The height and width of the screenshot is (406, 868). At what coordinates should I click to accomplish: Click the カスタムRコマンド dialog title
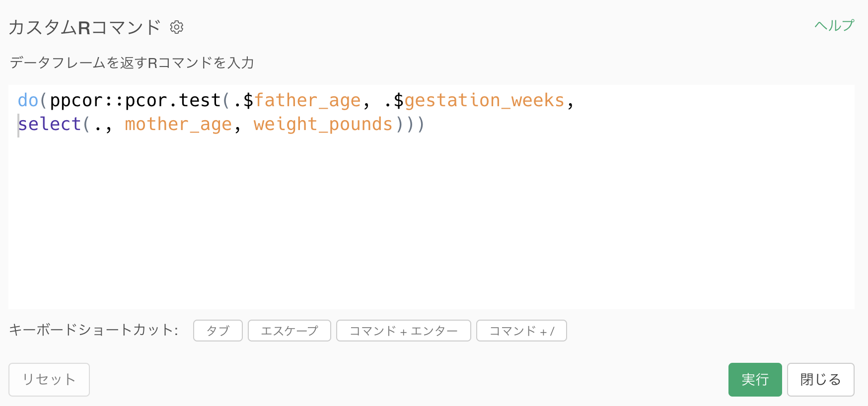tap(85, 27)
